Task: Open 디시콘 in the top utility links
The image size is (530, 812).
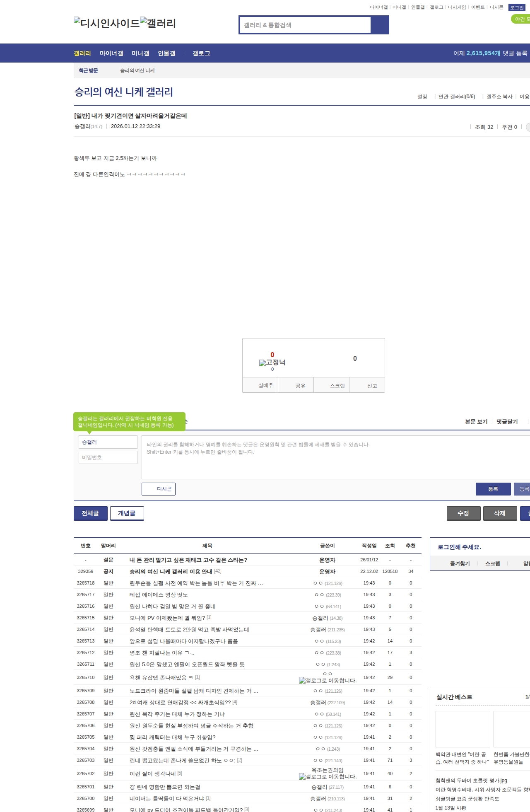Action: (496, 7)
